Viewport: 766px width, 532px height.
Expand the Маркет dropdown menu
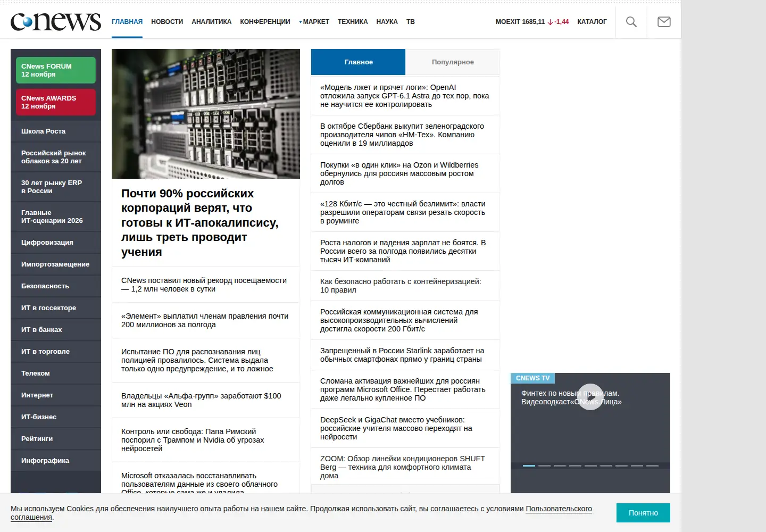pos(314,22)
